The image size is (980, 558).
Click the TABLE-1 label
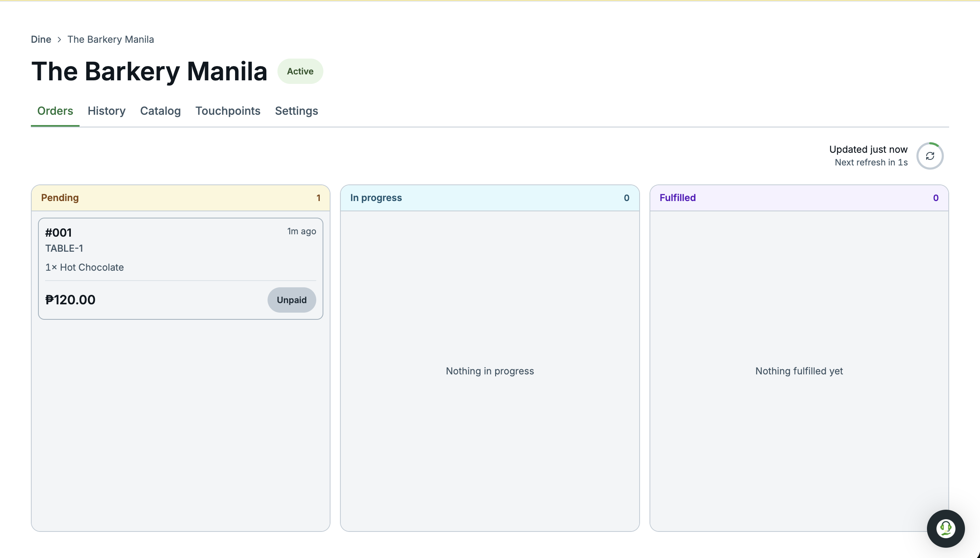64,248
